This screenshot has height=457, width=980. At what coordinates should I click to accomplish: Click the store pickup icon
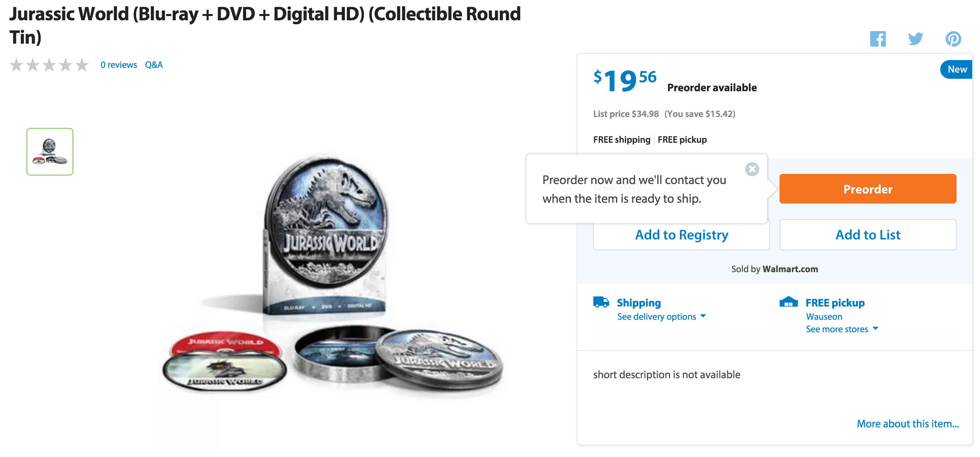788,302
